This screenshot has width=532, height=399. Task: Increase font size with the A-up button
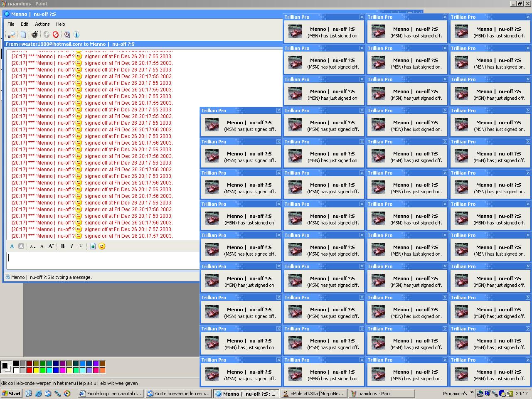(51, 246)
